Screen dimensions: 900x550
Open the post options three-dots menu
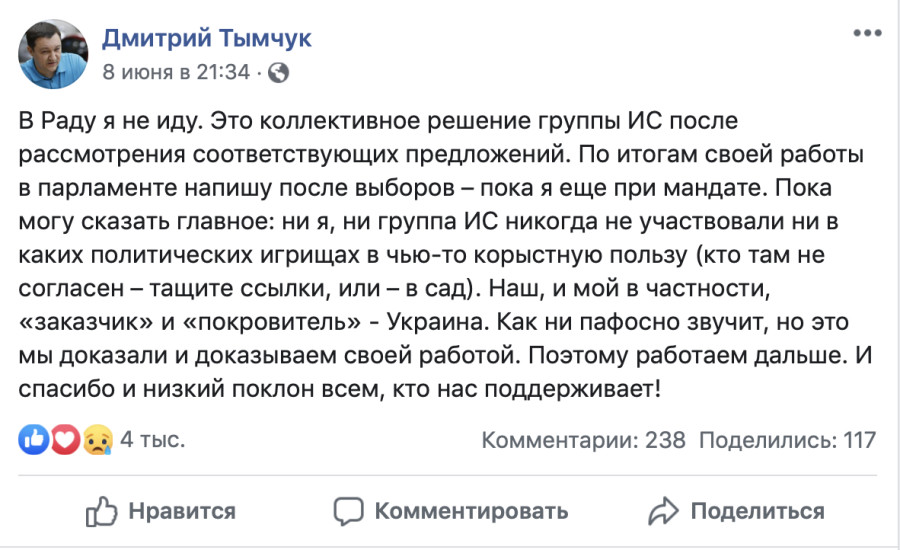point(866,35)
